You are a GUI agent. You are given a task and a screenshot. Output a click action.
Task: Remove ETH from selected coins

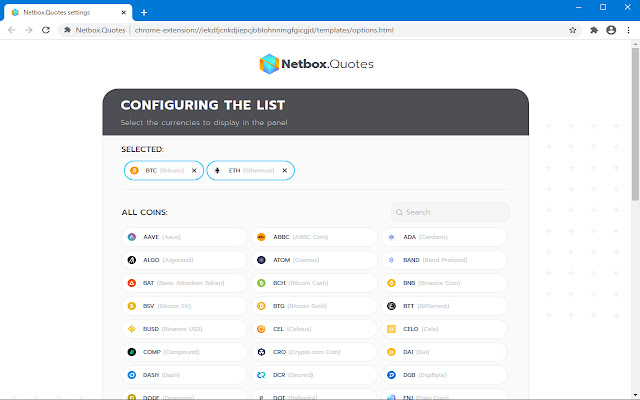(x=284, y=171)
